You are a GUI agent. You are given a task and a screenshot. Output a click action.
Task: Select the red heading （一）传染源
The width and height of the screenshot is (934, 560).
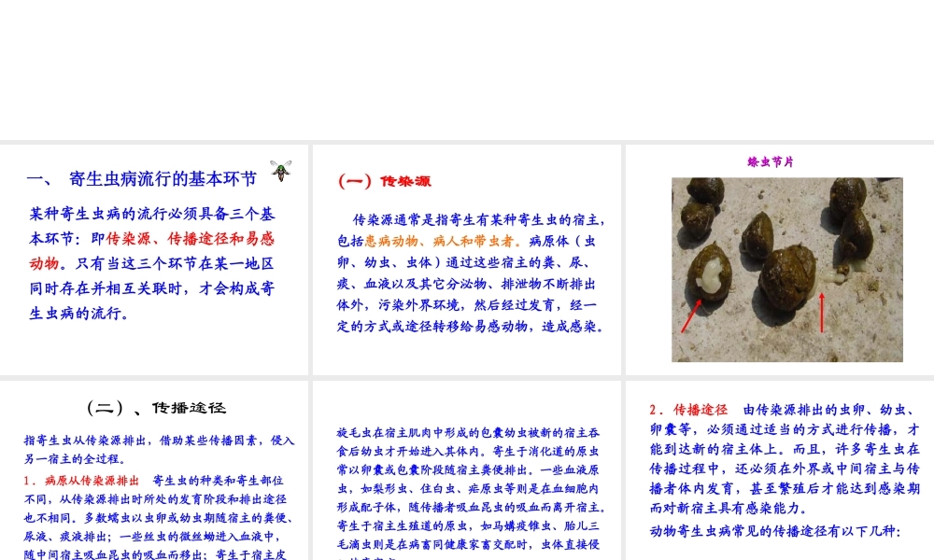(383, 181)
